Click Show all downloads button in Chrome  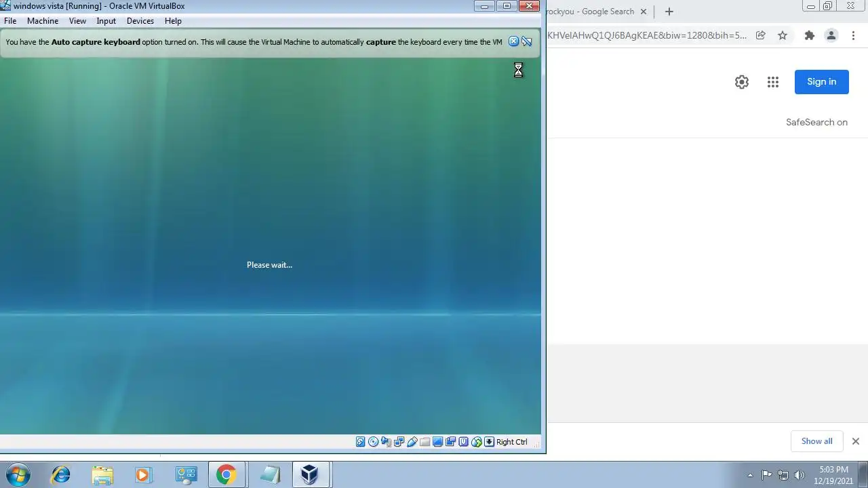(816, 441)
